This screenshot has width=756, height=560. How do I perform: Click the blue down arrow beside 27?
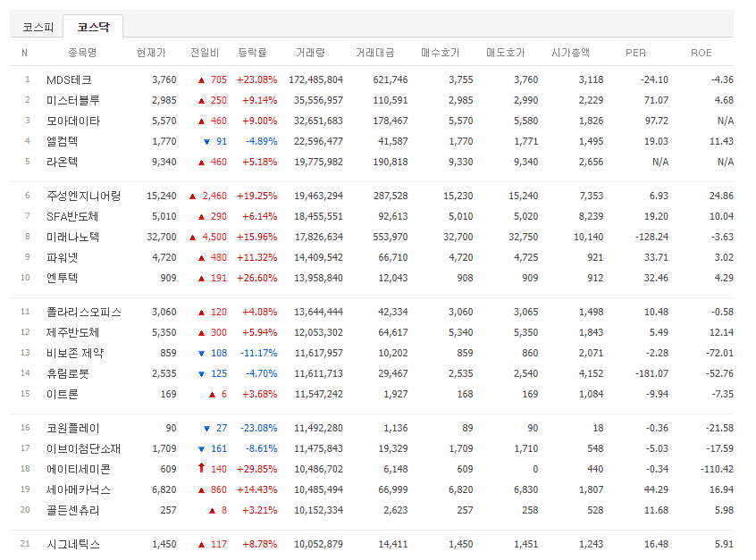(x=206, y=429)
